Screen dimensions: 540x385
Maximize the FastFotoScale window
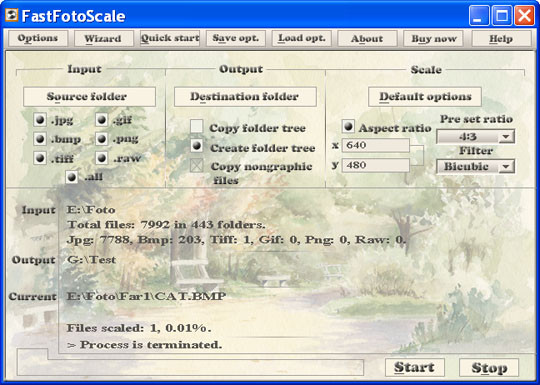pyautogui.click(x=501, y=16)
